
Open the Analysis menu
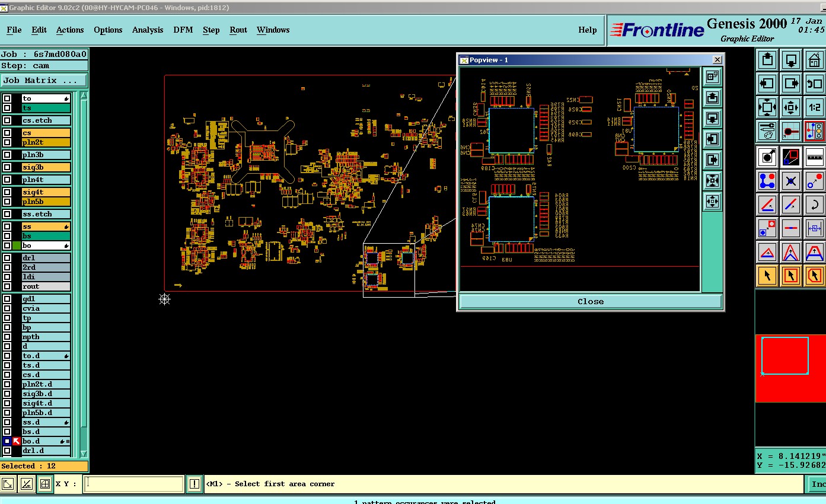click(148, 30)
